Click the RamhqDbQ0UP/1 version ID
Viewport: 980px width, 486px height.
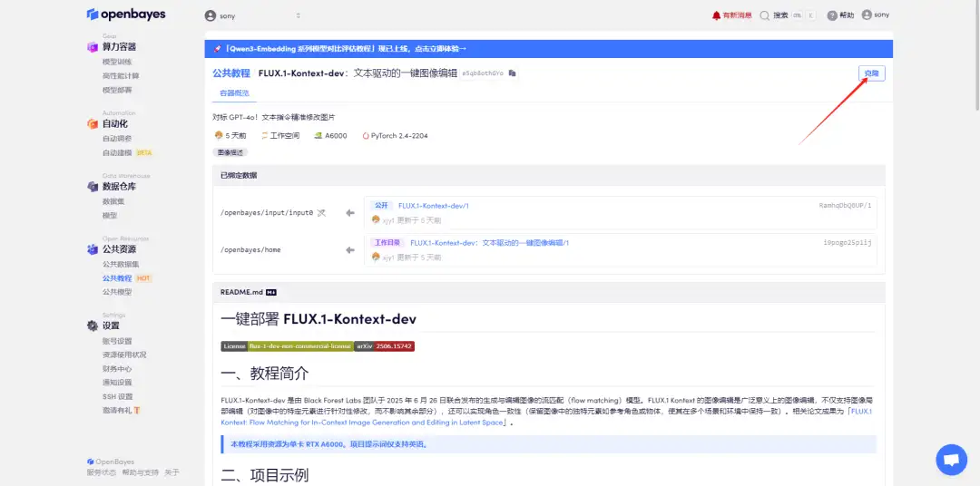pyautogui.click(x=845, y=206)
